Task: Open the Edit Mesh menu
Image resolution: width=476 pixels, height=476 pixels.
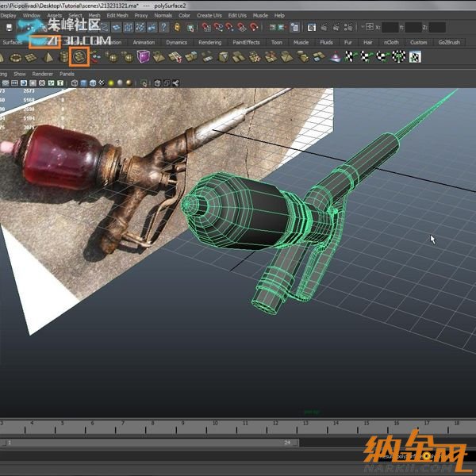Action: pyautogui.click(x=117, y=15)
